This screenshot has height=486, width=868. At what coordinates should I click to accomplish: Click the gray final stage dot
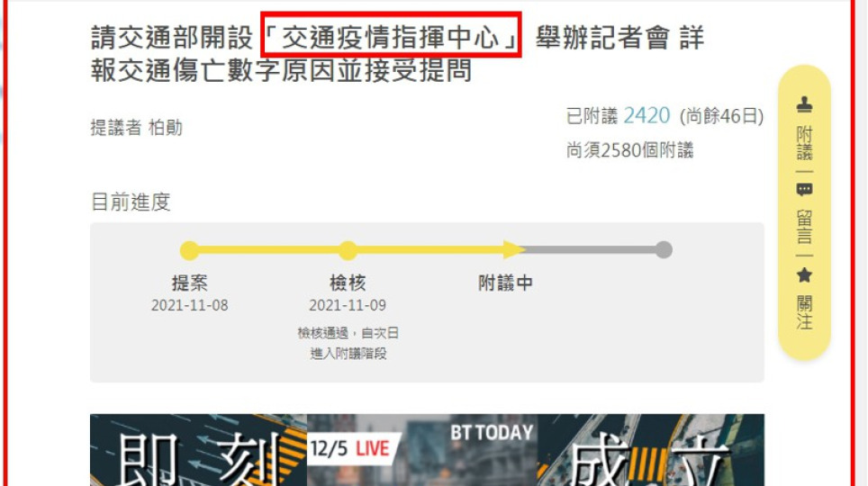pyautogui.click(x=664, y=249)
